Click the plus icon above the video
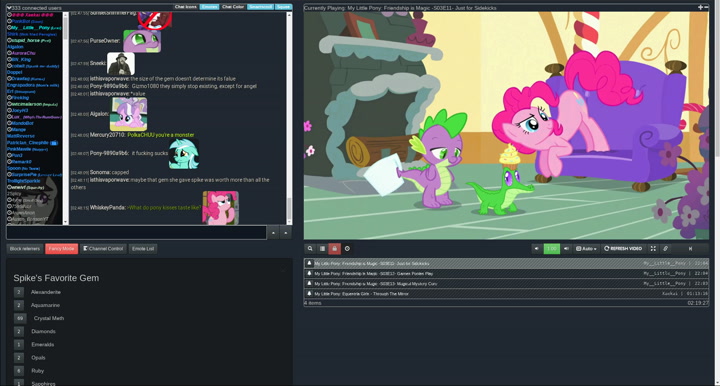 700,7
